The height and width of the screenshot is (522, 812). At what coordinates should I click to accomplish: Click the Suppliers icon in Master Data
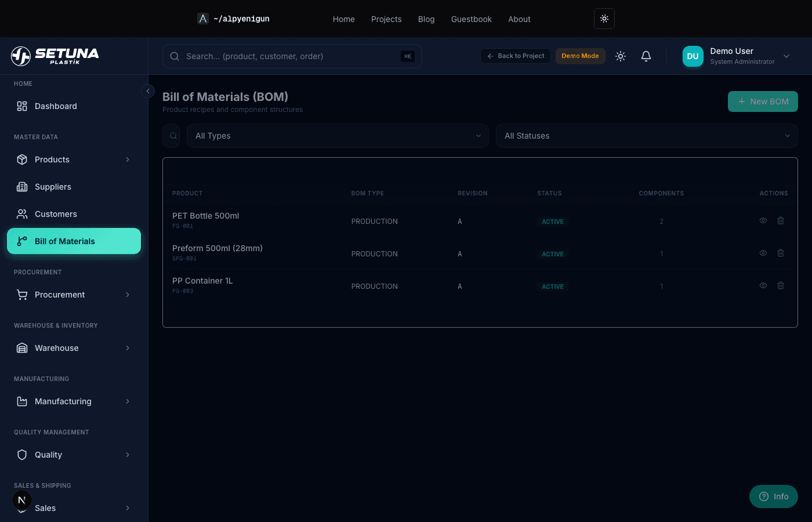[22, 187]
